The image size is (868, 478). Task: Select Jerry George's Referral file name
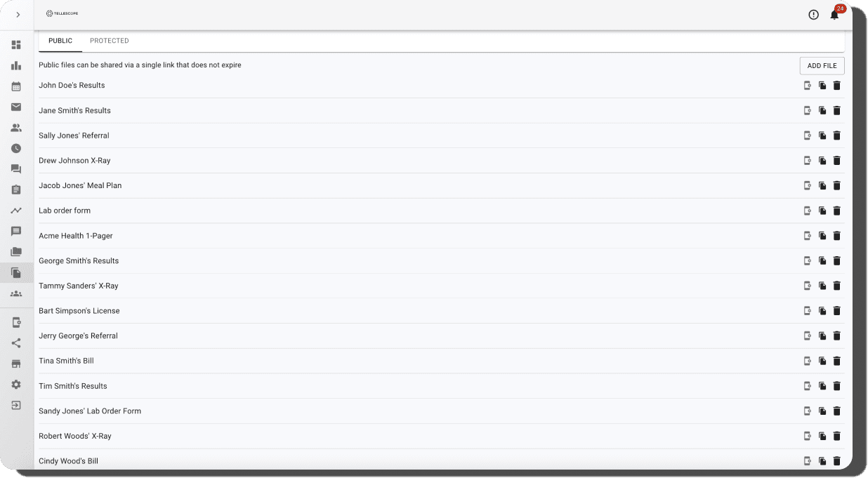tap(78, 336)
